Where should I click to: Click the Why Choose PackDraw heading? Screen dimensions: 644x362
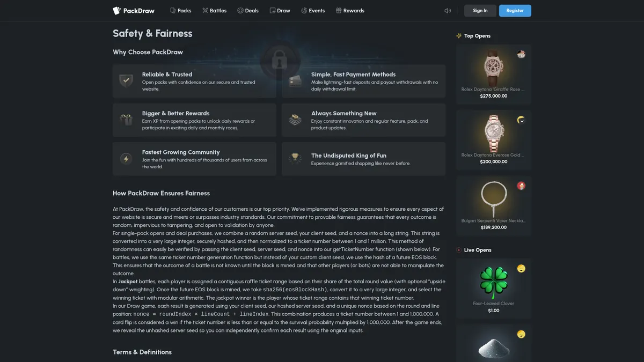point(148,53)
